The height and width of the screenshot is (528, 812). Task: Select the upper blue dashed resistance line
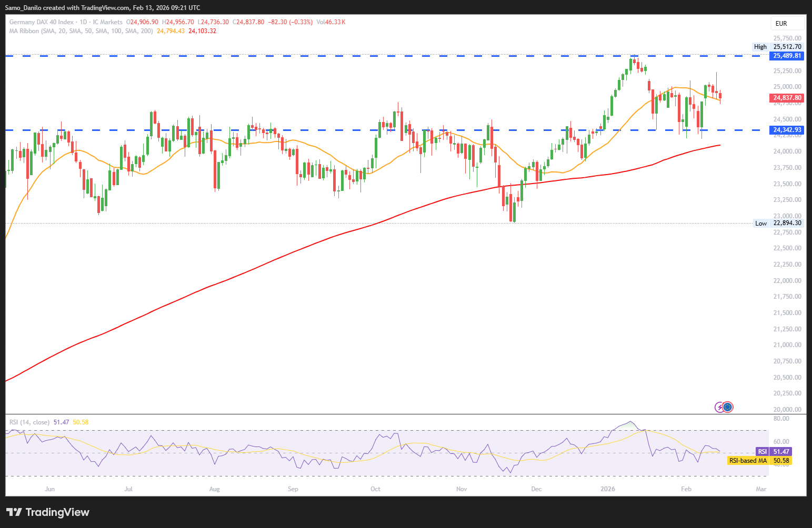pos(368,56)
